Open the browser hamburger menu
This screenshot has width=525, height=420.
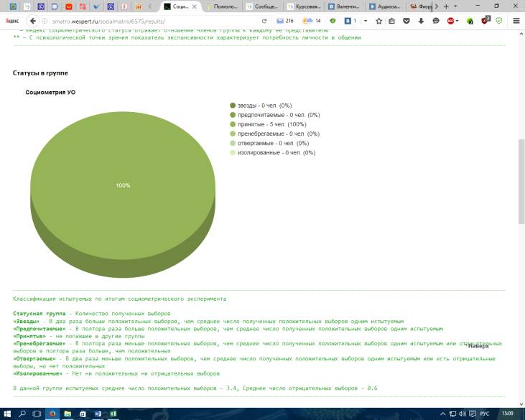pyautogui.click(x=516, y=21)
